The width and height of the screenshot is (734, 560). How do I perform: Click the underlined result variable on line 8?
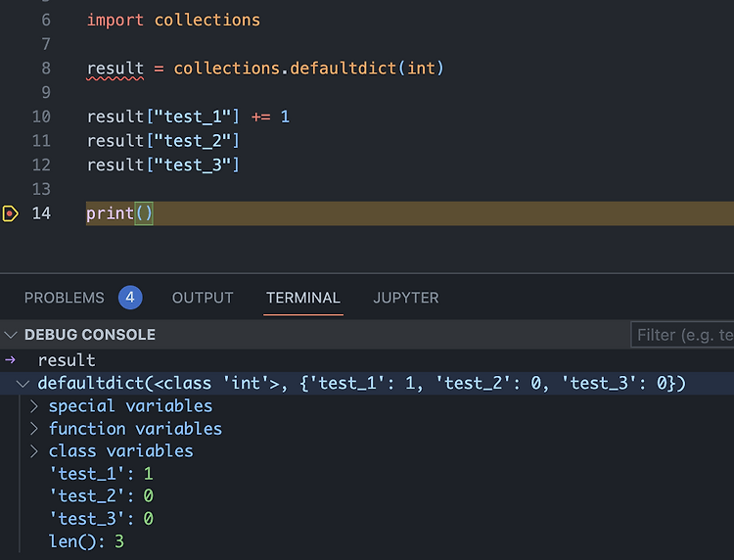point(115,69)
